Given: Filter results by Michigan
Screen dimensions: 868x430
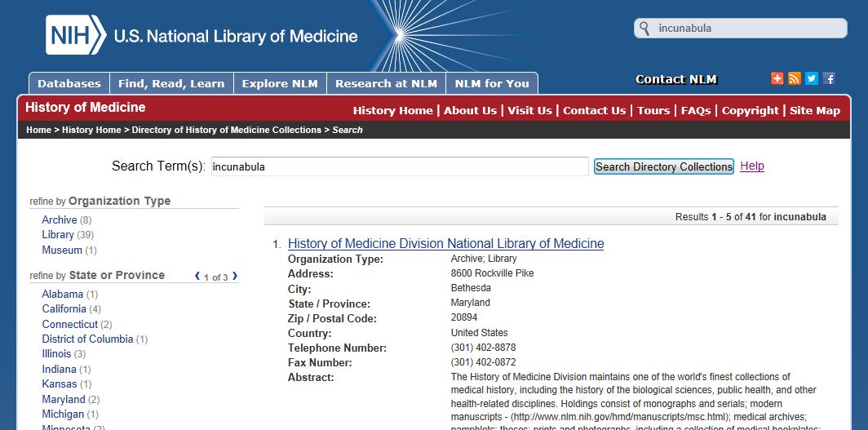Looking at the screenshot, I should (x=63, y=414).
